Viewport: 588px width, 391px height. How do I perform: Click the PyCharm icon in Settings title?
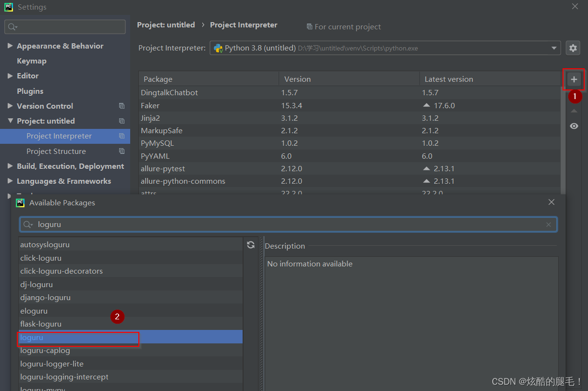click(9, 7)
